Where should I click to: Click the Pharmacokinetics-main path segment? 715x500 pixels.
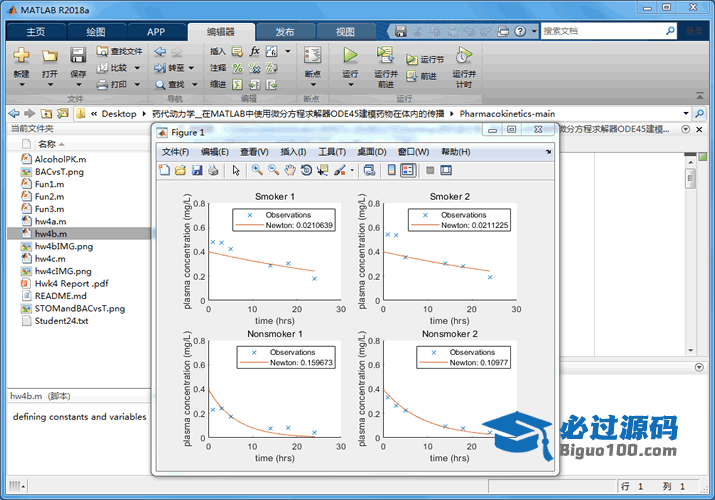[x=507, y=113]
